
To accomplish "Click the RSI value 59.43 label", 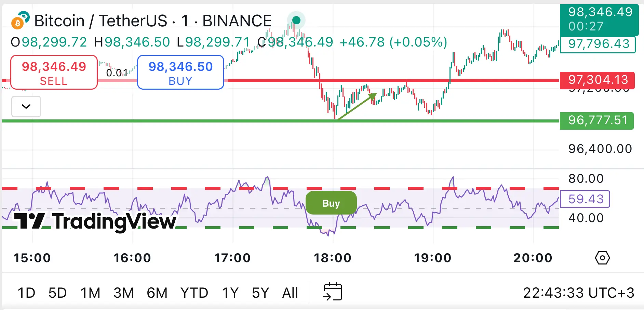I will tap(585, 199).
